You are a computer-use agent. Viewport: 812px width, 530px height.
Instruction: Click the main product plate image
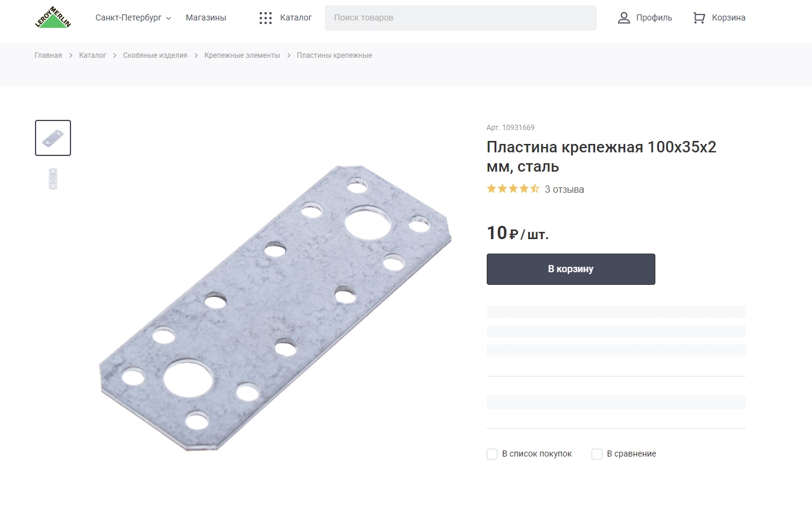(275, 307)
